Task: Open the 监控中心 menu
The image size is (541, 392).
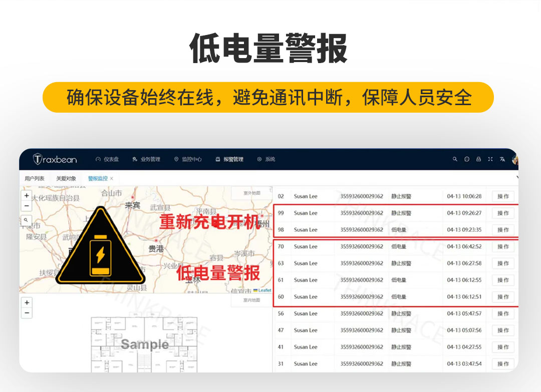Action: pyautogui.click(x=188, y=159)
